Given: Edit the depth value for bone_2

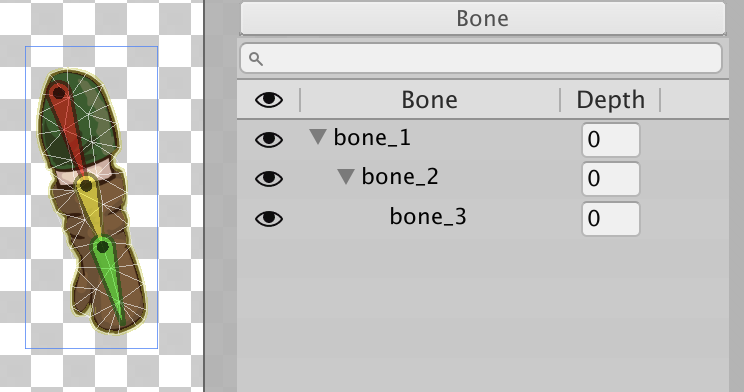Looking at the screenshot, I should point(611,178).
